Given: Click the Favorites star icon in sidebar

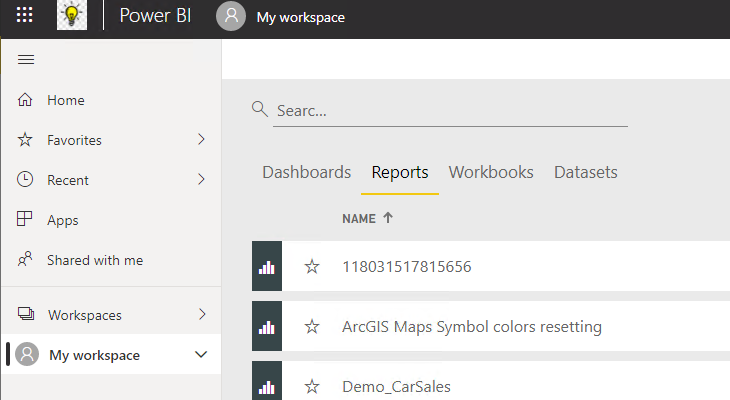Looking at the screenshot, I should pos(25,140).
